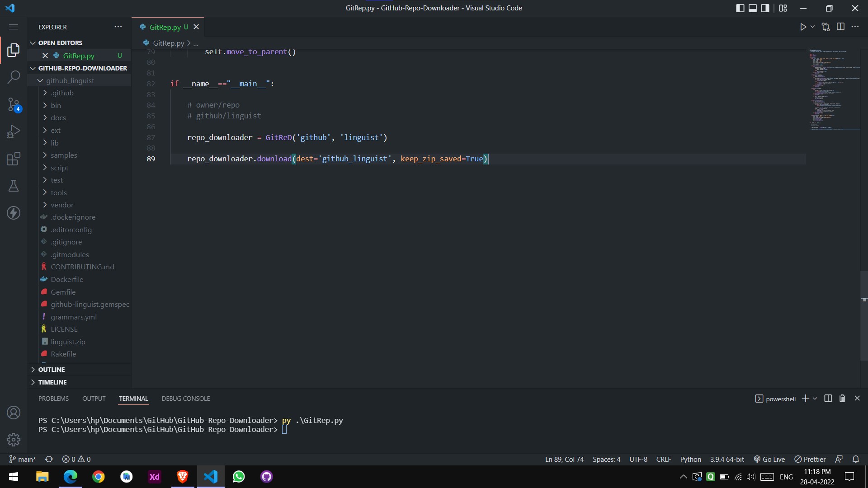Screen dimensions: 868x488
Task: Switch to the OUTPUT tab
Action: click(x=94, y=399)
